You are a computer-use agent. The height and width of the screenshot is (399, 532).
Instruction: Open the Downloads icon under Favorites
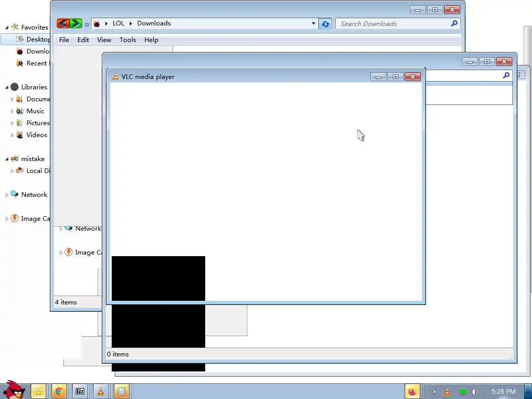(x=20, y=51)
